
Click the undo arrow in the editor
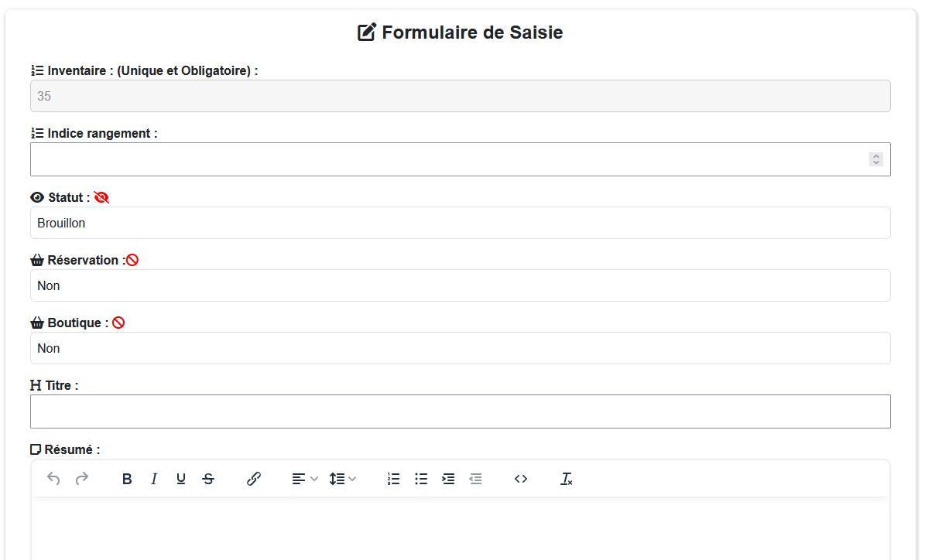coord(53,479)
